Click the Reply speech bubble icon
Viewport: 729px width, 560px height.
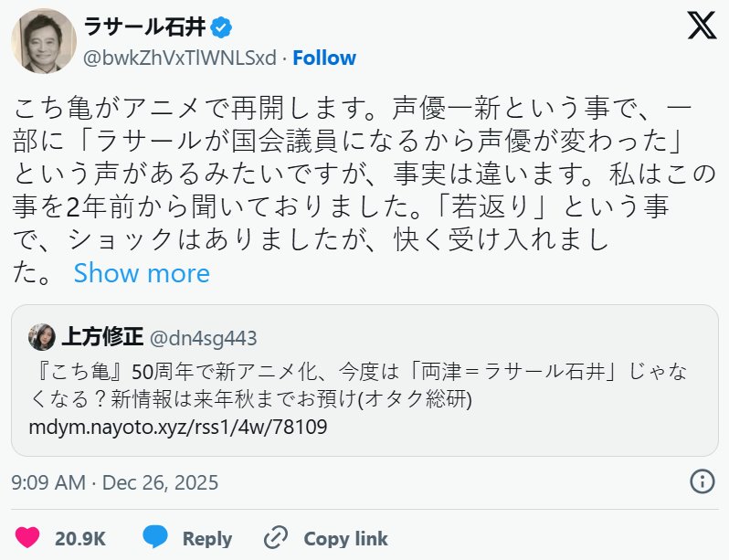[155, 538]
